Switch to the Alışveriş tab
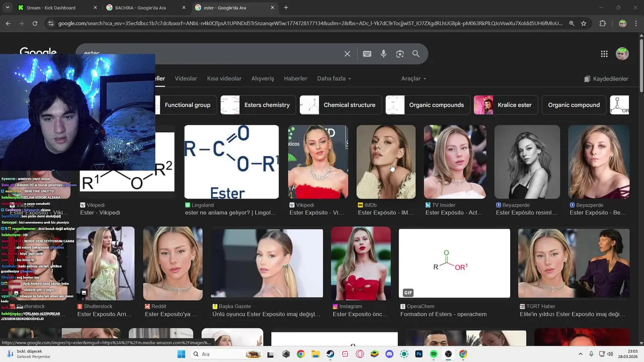The height and width of the screenshot is (362, 644). [x=263, y=78]
